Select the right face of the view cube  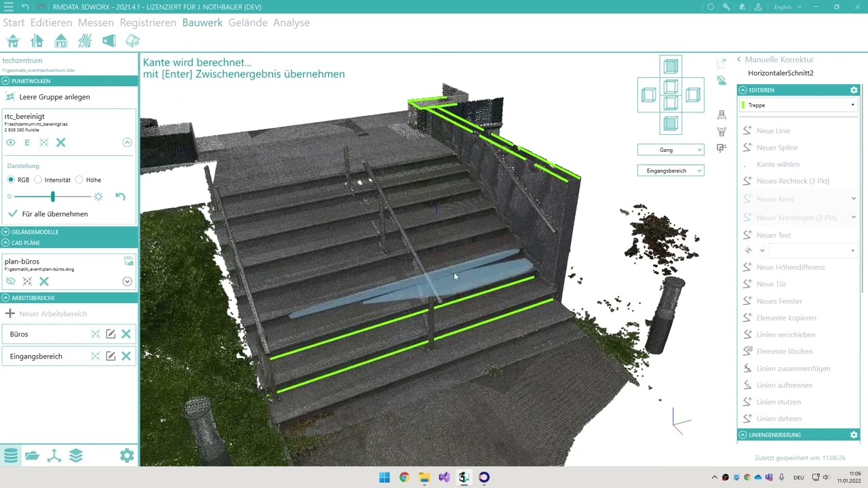(x=692, y=95)
